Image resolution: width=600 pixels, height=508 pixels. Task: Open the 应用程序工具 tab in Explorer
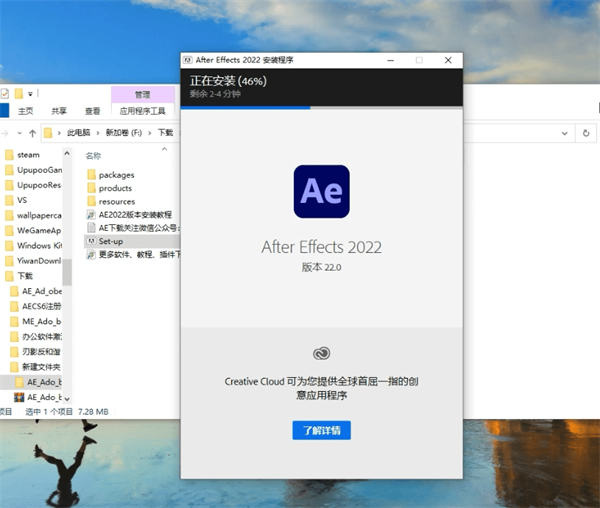click(x=142, y=111)
